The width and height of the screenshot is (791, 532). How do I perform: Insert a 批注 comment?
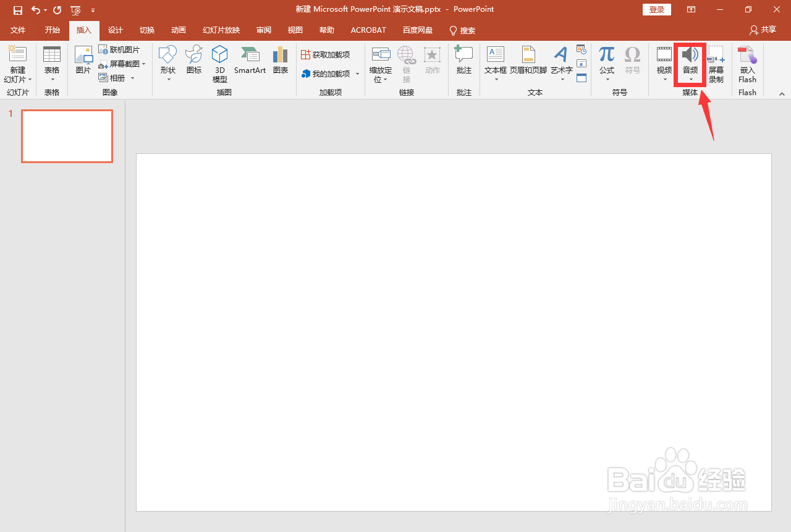[464, 61]
